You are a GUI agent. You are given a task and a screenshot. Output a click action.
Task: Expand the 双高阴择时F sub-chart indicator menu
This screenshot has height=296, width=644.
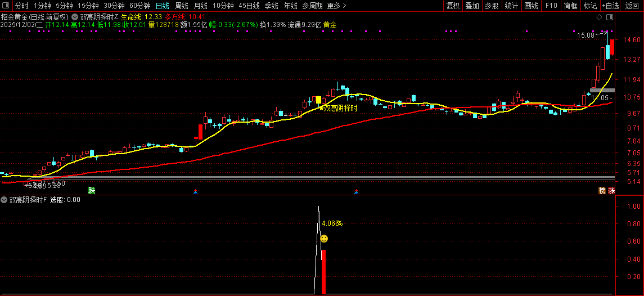point(4,200)
